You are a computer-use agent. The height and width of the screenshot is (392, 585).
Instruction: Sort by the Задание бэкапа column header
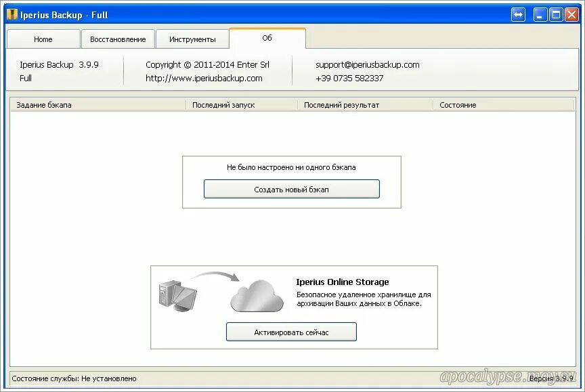98,105
